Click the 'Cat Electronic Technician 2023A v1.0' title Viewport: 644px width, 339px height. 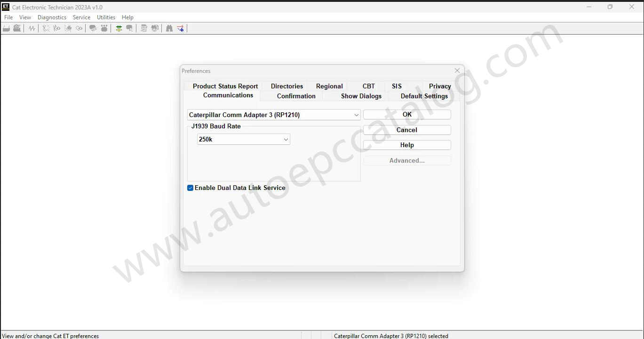pos(57,7)
